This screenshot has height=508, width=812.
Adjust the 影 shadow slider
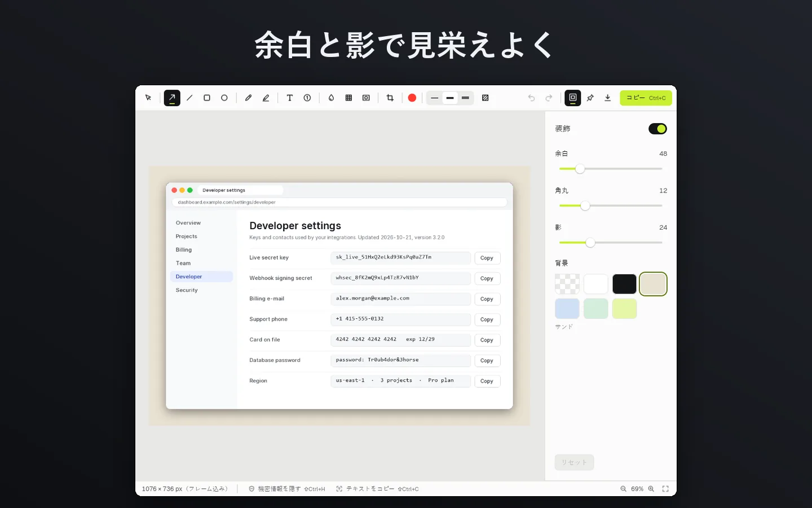(611, 243)
